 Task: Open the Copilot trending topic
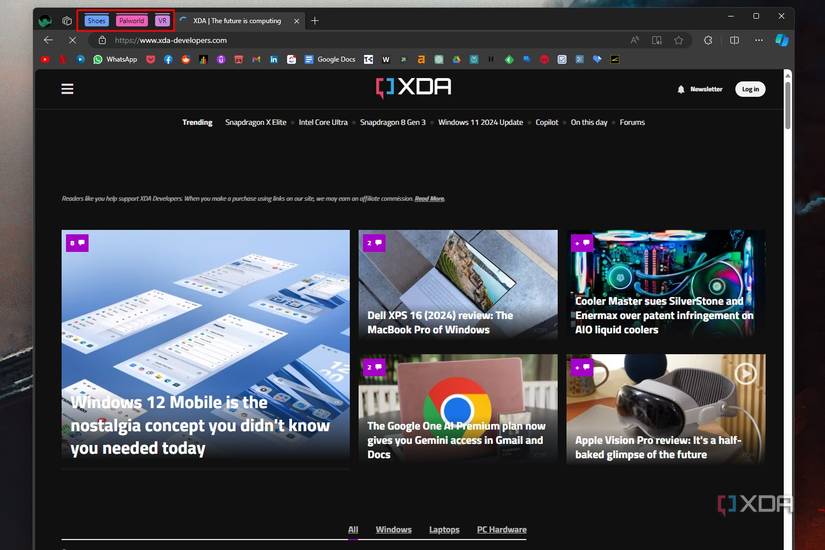(547, 122)
